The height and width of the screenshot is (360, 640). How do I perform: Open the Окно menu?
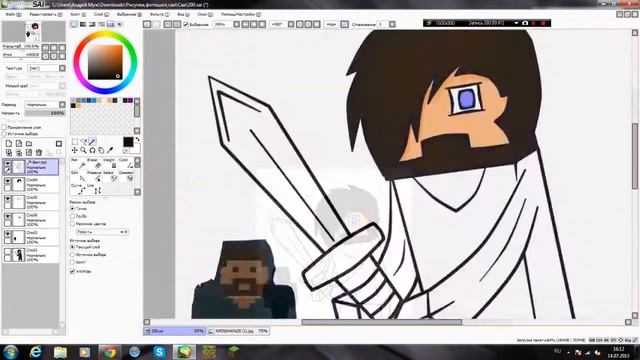pyautogui.click(x=205, y=14)
